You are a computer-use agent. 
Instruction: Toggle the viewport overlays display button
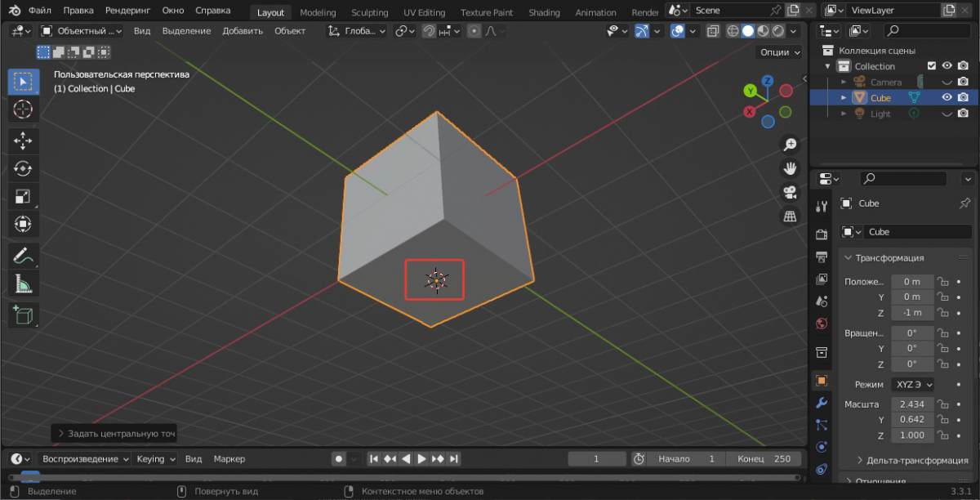point(677,31)
